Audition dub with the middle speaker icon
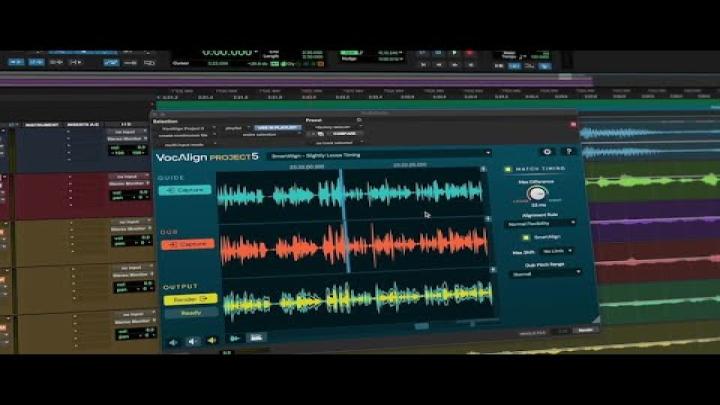720x405 pixels. click(x=192, y=341)
